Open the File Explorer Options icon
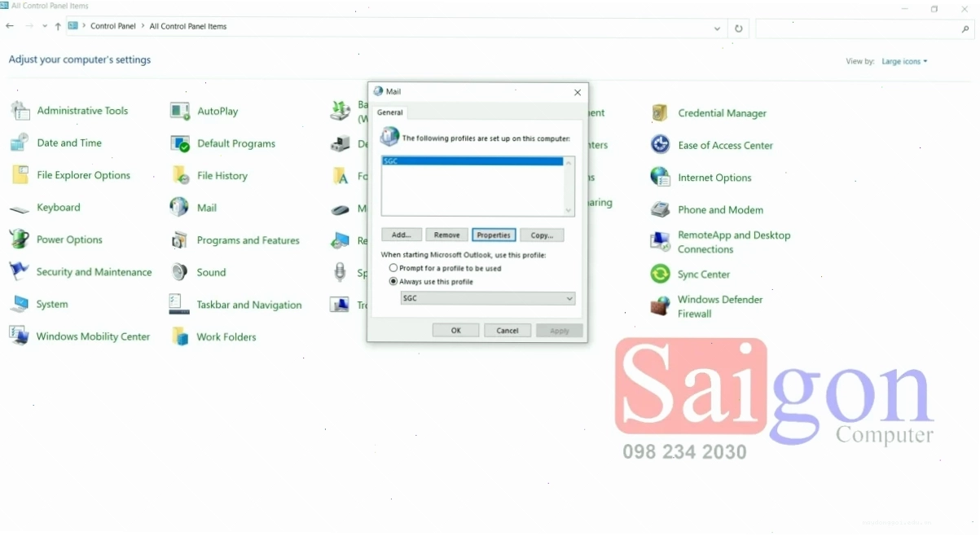Viewport: 980px width, 536px height. [20, 175]
